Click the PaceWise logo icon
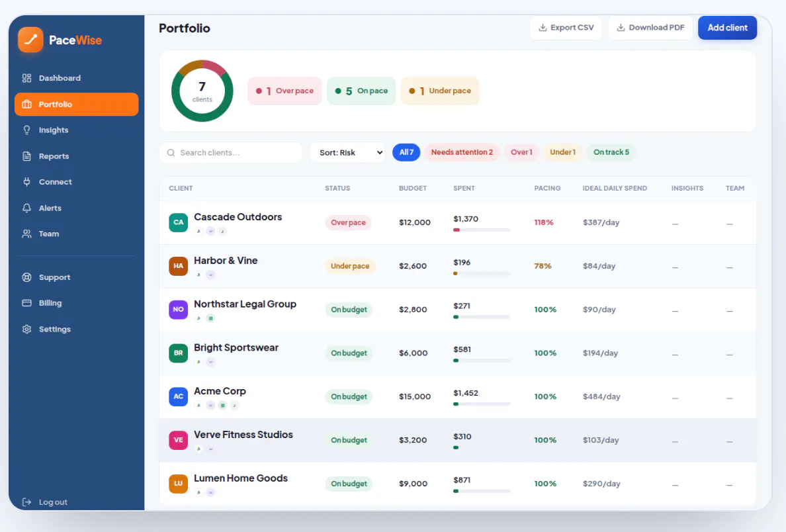Screen dimensions: 786x532 30,40
